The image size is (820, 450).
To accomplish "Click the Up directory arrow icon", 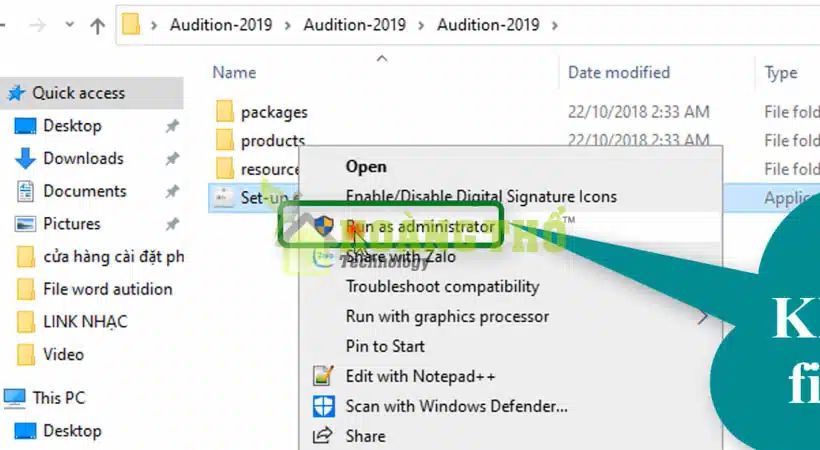I will (97, 26).
